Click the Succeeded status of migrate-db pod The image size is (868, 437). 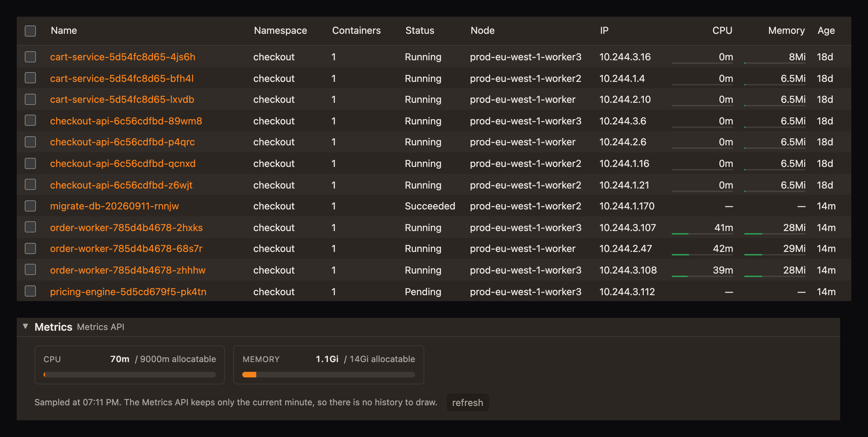[430, 206]
